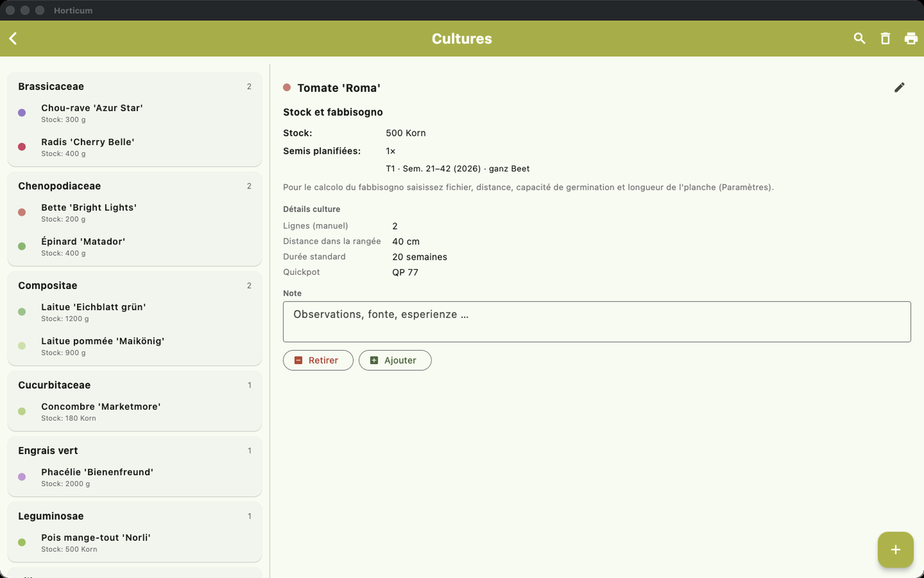Click the 'Pour le calcolo du fabbisogno' hint text
The height and width of the screenshot is (578, 924).
tap(528, 187)
